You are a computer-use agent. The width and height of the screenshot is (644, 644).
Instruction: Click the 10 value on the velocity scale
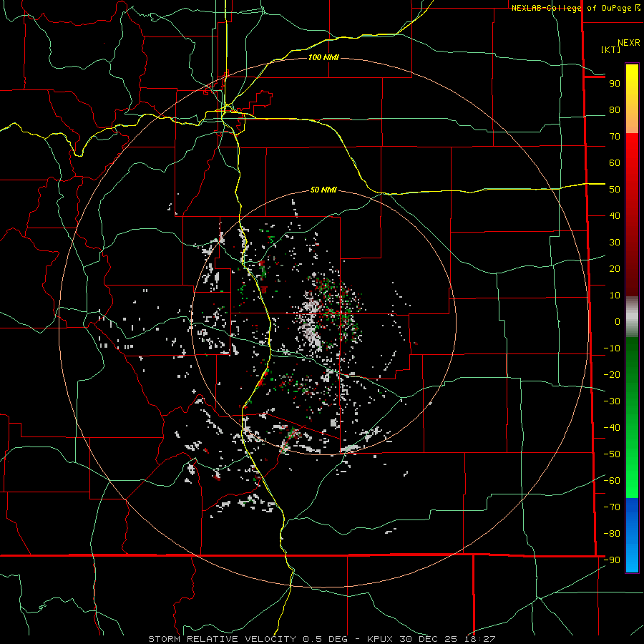point(615,296)
